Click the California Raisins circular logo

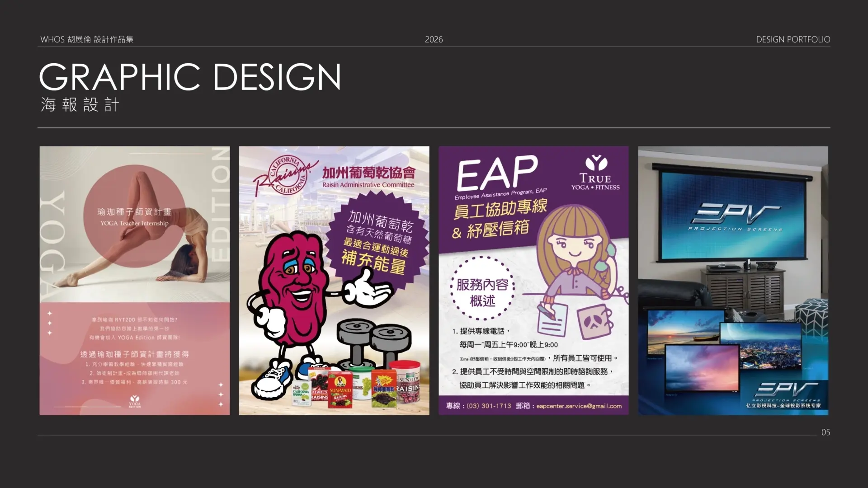tap(286, 176)
